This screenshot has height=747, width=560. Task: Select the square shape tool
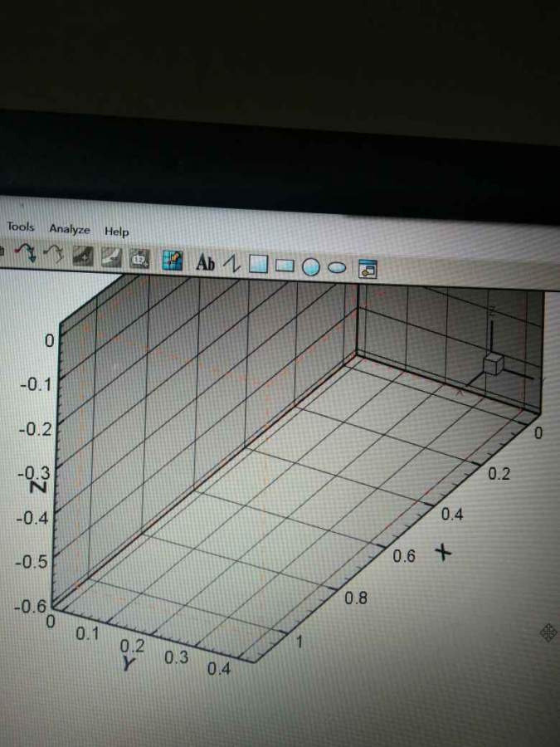(259, 264)
